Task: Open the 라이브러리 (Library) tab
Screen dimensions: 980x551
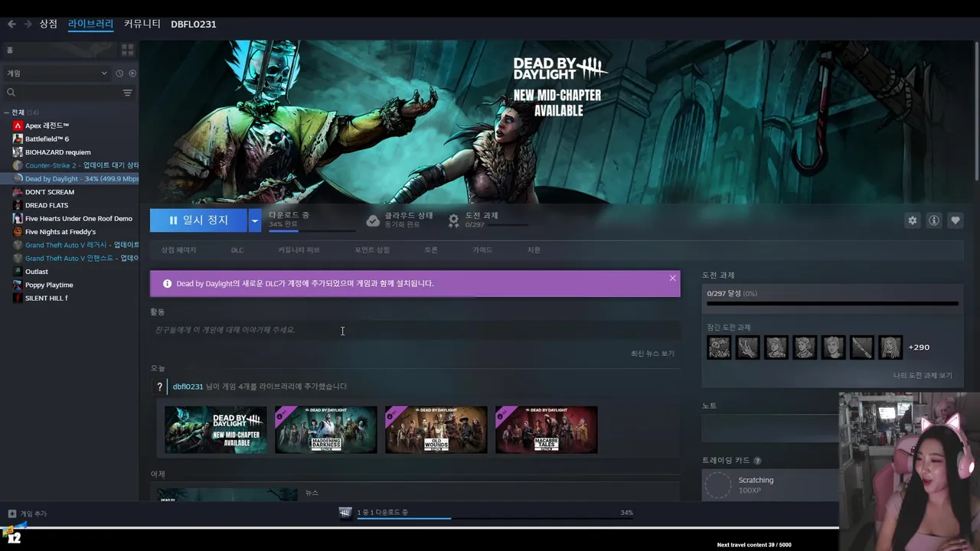Action: [x=90, y=24]
